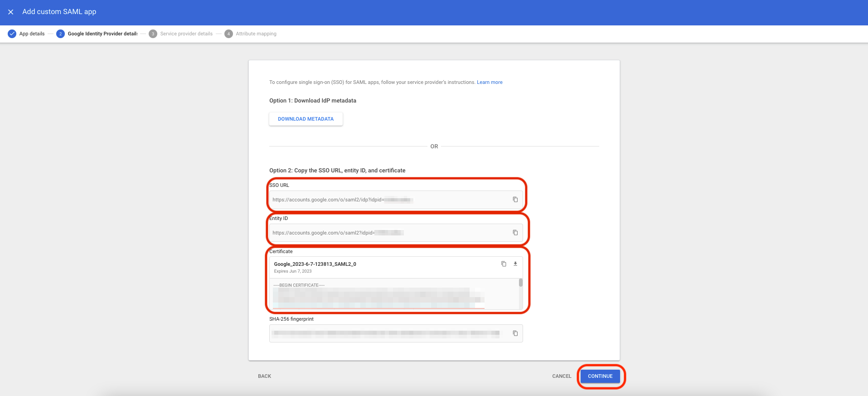This screenshot has width=868, height=396.
Task: Copy the certificate contents
Action: (x=504, y=264)
